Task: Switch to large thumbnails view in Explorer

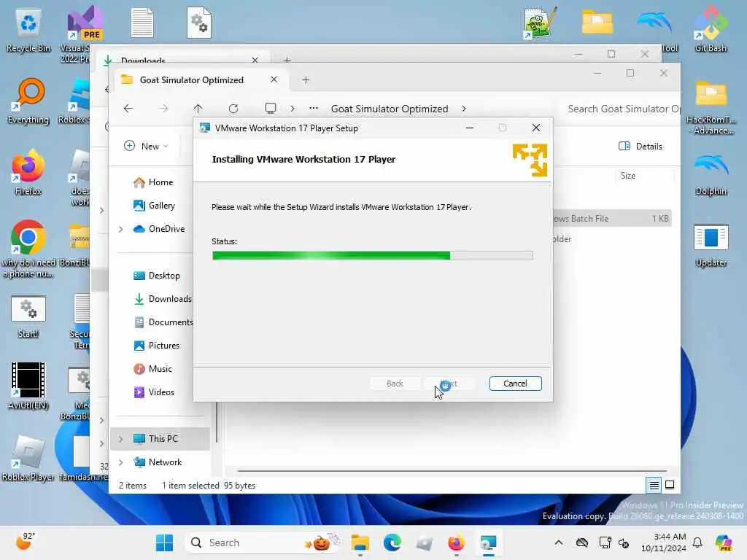Action: [670, 485]
